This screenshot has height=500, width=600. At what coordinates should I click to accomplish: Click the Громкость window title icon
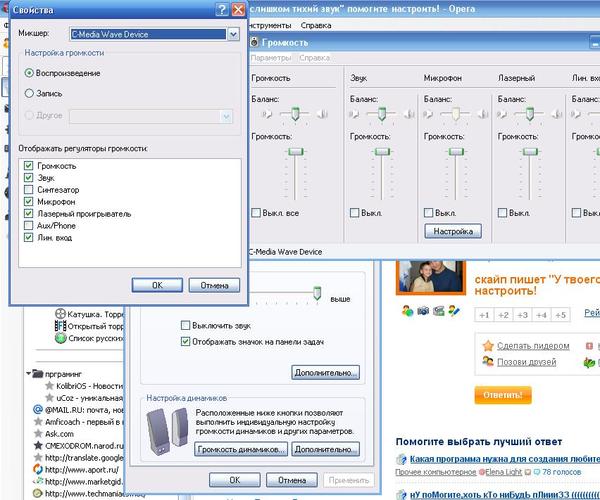pyautogui.click(x=254, y=42)
